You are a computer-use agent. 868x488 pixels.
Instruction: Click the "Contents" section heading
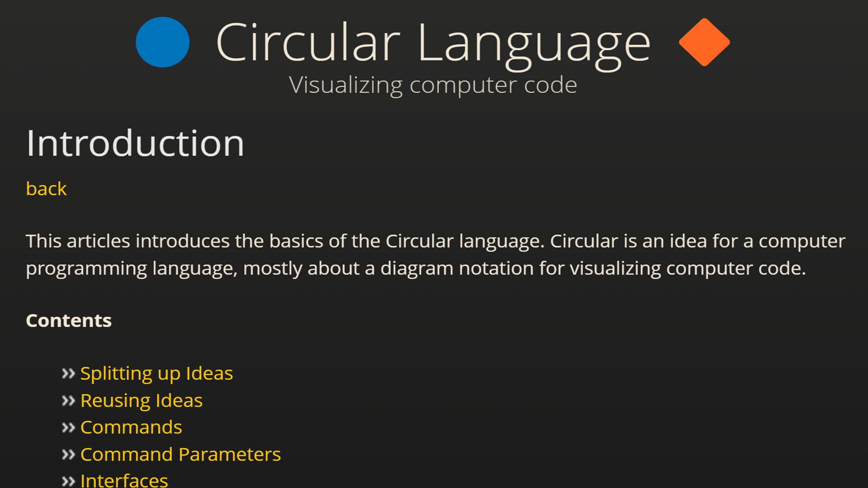click(x=69, y=320)
